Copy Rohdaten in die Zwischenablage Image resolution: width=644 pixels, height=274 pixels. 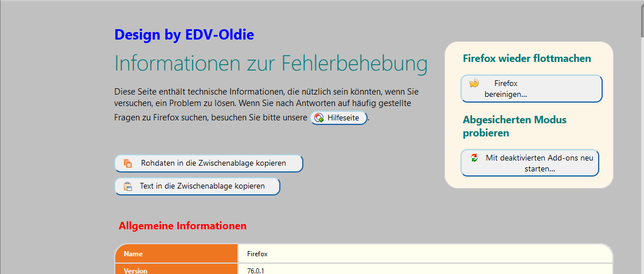209,163
